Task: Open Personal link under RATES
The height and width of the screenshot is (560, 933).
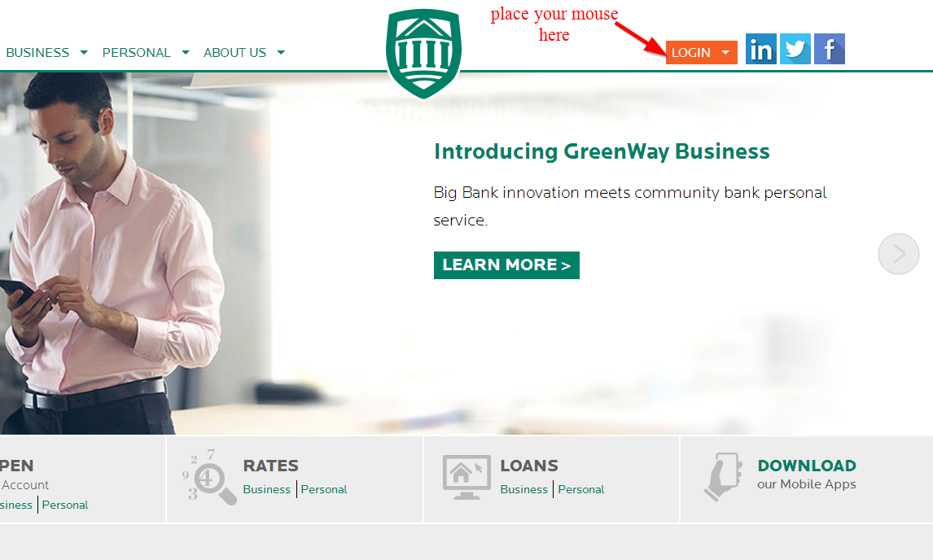Action: (324, 489)
